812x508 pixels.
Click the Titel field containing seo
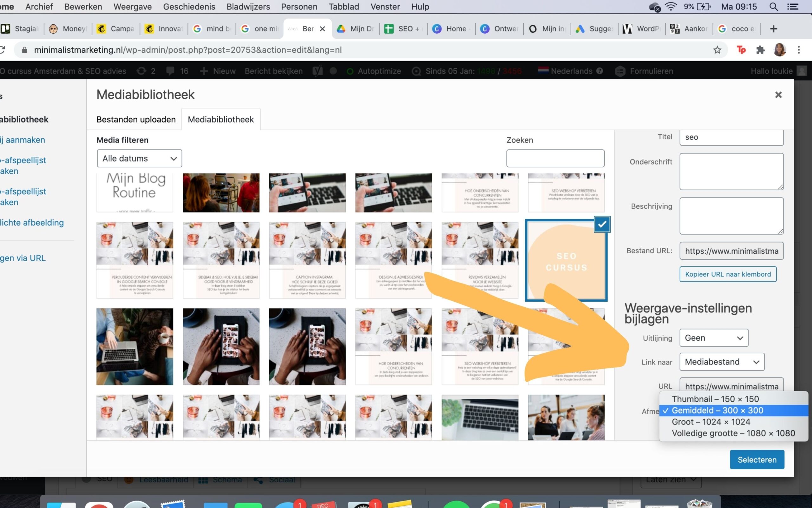tap(731, 137)
